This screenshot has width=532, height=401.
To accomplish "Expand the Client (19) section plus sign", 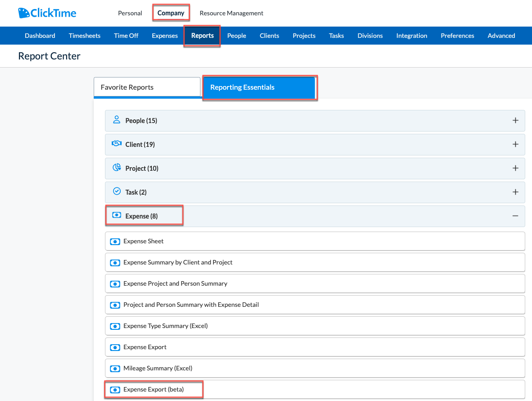I will [x=515, y=144].
